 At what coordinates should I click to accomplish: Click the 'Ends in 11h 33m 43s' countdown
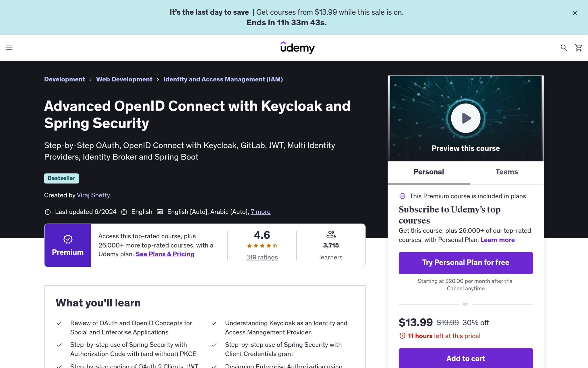(287, 23)
